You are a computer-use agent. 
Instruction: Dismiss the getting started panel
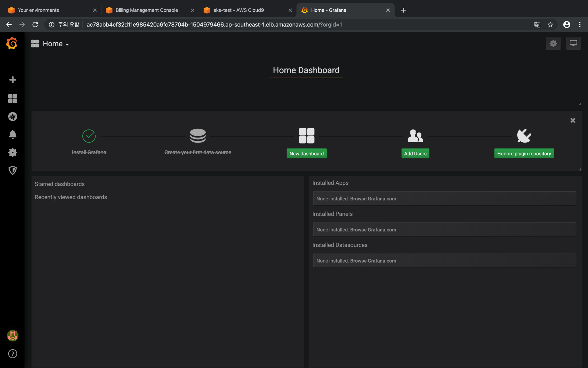(x=573, y=120)
